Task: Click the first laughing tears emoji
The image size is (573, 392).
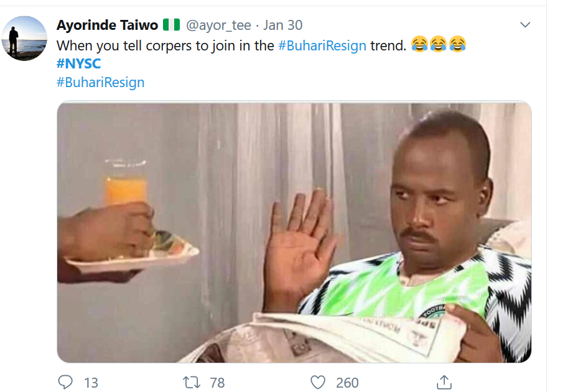Action: [x=419, y=44]
